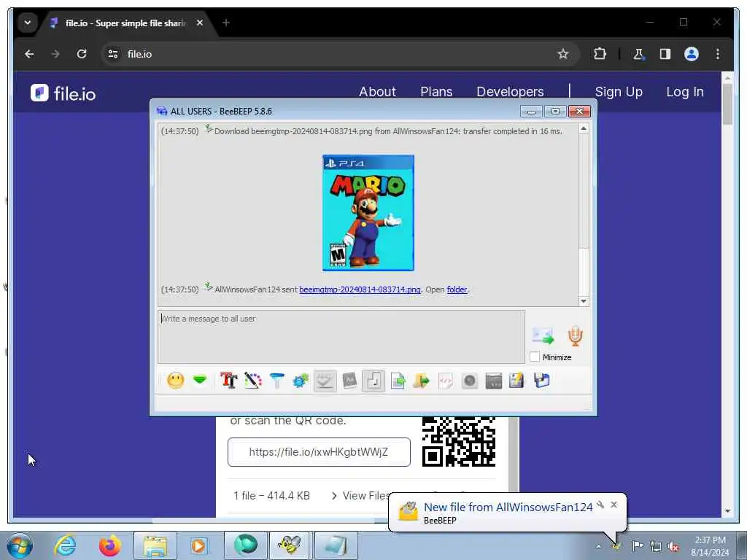Open Chrome profile avatar
This screenshot has height=560, width=747.
[x=692, y=54]
